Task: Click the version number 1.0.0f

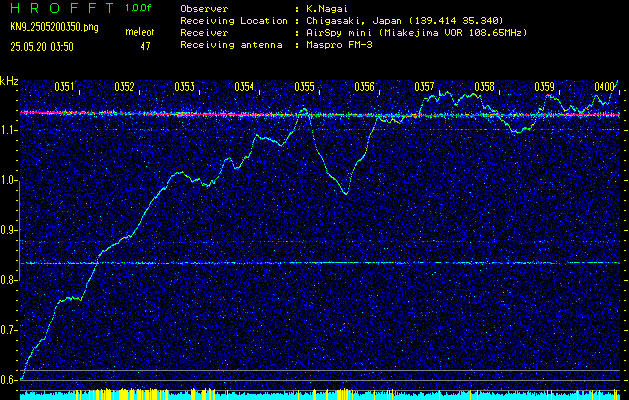Action: coord(138,8)
